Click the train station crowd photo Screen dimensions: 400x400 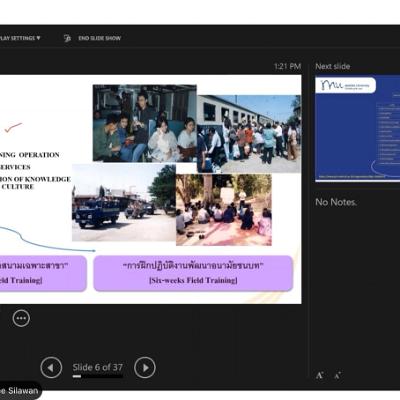coord(249,134)
